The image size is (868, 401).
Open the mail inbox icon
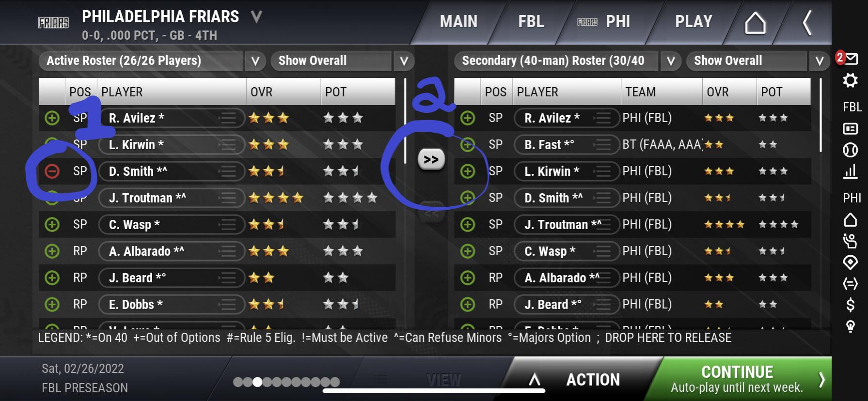click(850, 59)
